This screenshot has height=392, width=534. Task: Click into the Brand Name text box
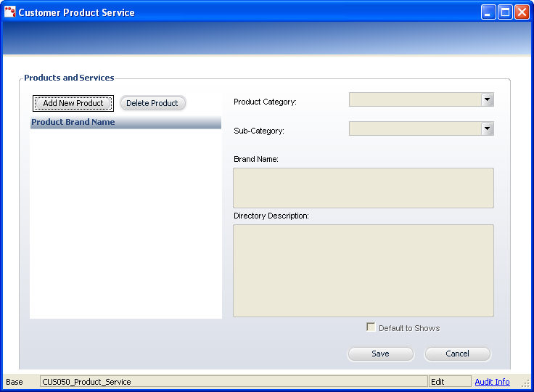point(363,188)
